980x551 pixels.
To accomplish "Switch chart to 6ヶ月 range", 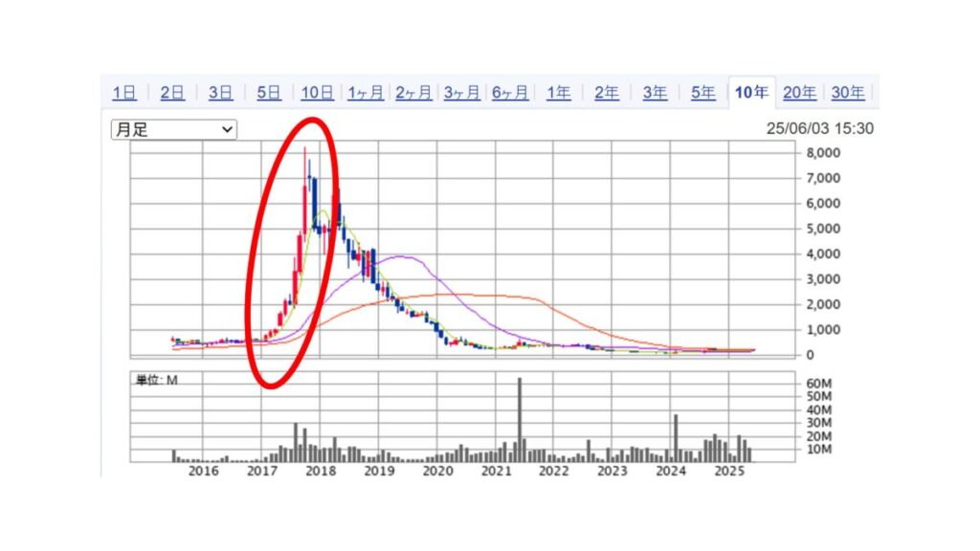I will (510, 93).
